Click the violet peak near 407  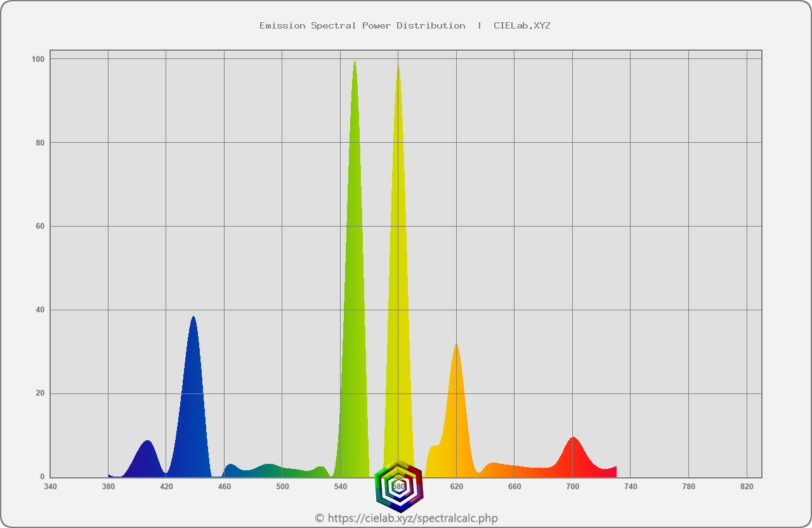(147, 460)
